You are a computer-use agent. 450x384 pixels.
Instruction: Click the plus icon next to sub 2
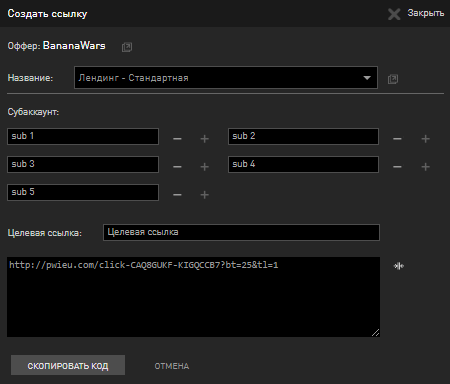[x=425, y=138]
